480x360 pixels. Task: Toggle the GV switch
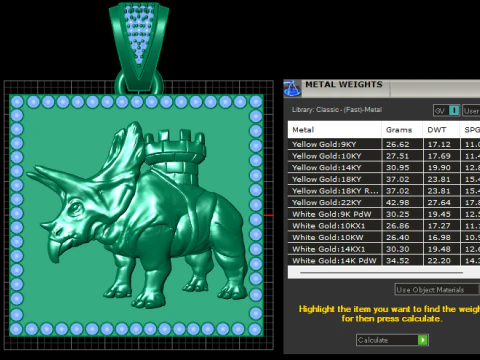pyautogui.click(x=447, y=111)
